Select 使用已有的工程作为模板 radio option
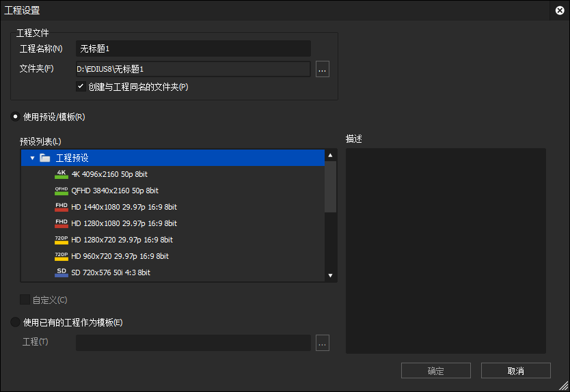The width and height of the screenshot is (570, 392). click(15, 322)
